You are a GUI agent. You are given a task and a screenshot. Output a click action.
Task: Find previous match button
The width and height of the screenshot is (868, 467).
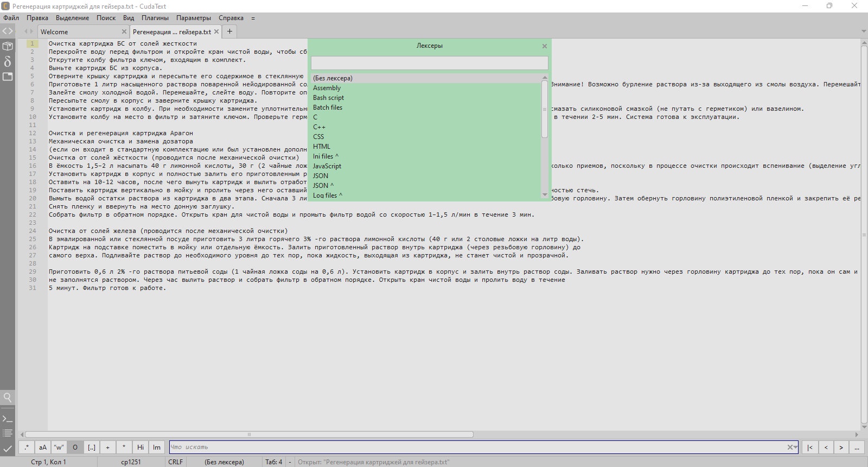tap(826, 447)
